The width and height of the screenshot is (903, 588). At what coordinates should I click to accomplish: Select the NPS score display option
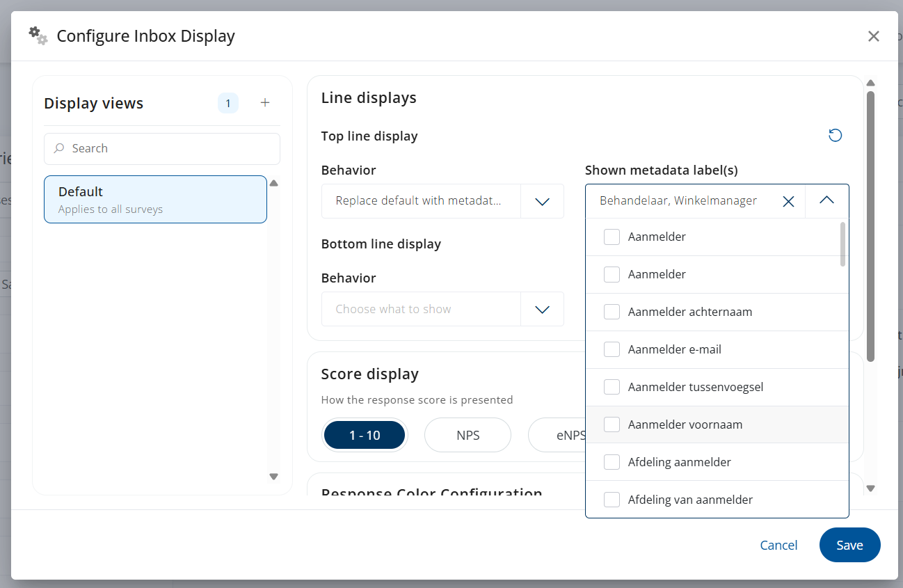[468, 436]
